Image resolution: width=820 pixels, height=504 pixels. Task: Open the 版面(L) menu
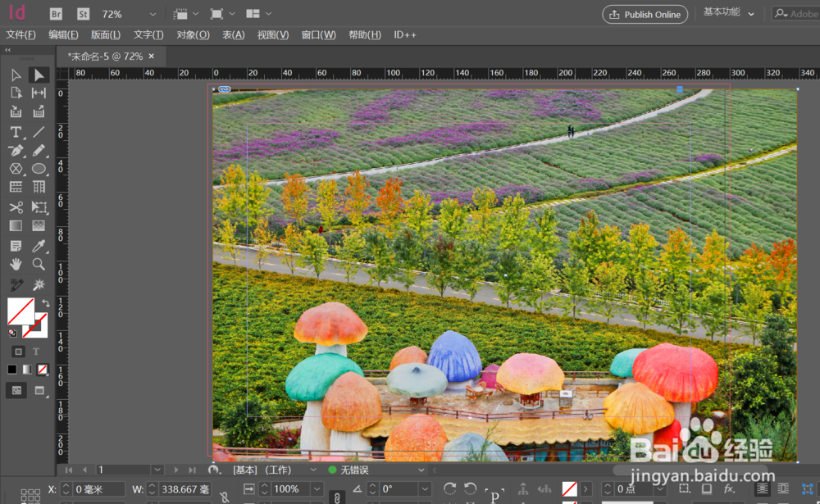pyautogui.click(x=106, y=34)
